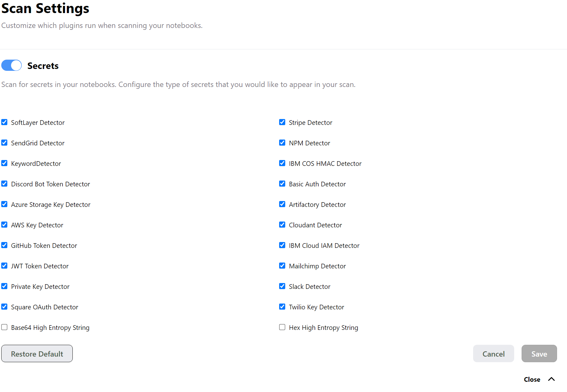Uncheck IBM COS HMAC Detector

click(x=282, y=163)
